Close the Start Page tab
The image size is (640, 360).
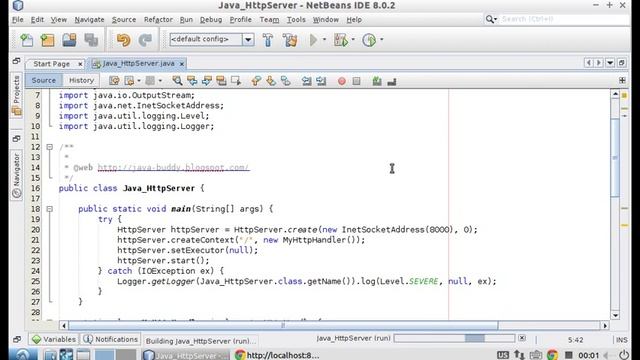[80, 64]
